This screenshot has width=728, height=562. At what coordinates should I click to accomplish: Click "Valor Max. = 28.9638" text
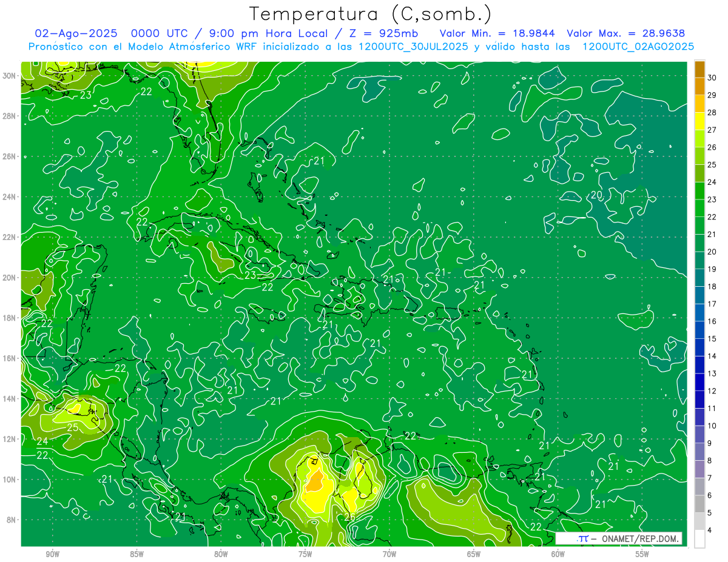tap(626, 33)
